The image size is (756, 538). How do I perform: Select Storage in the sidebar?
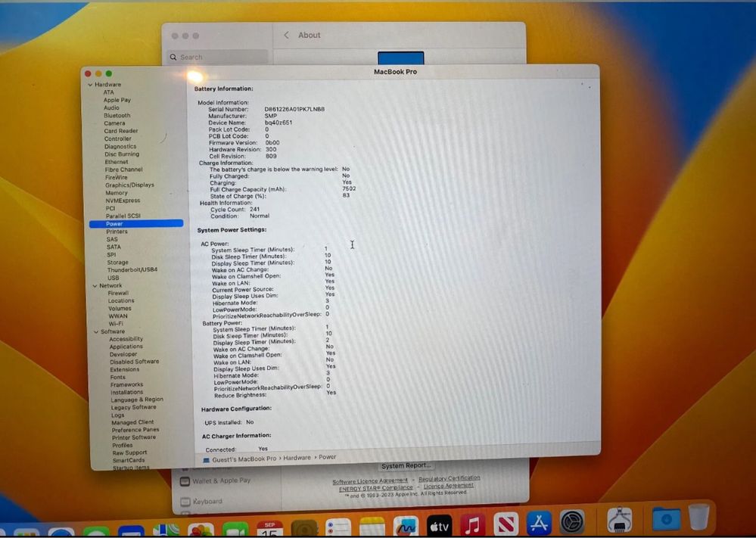coord(117,263)
